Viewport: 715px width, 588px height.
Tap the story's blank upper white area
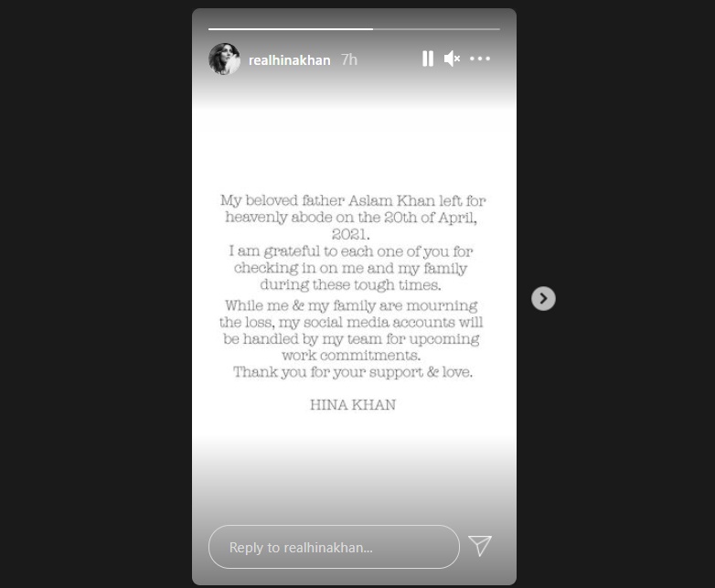coord(354,146)
